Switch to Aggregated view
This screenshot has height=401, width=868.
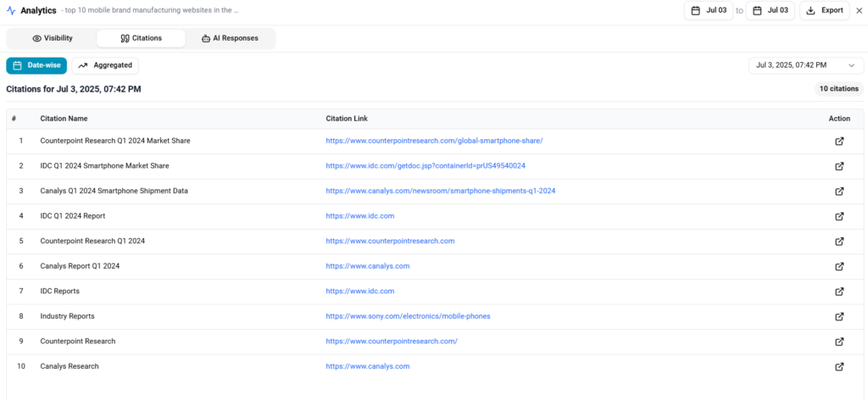pyautogui.click(x=105, y=65)
